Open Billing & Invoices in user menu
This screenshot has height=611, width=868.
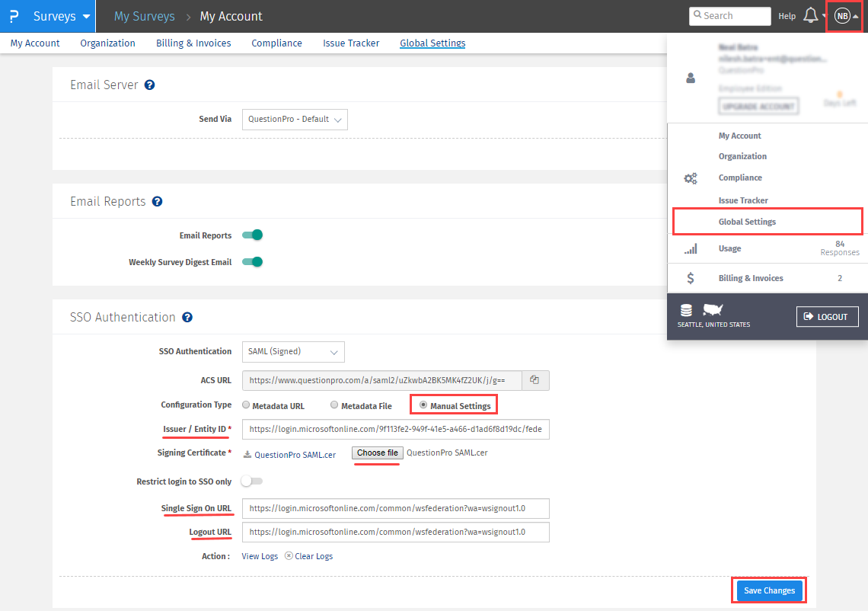tap(751, 278)
